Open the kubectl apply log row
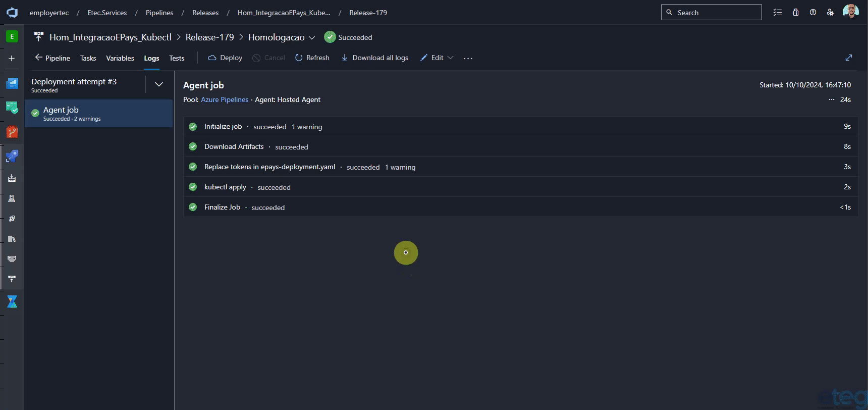This screenshot has width=868, height=410. [520, 187]
